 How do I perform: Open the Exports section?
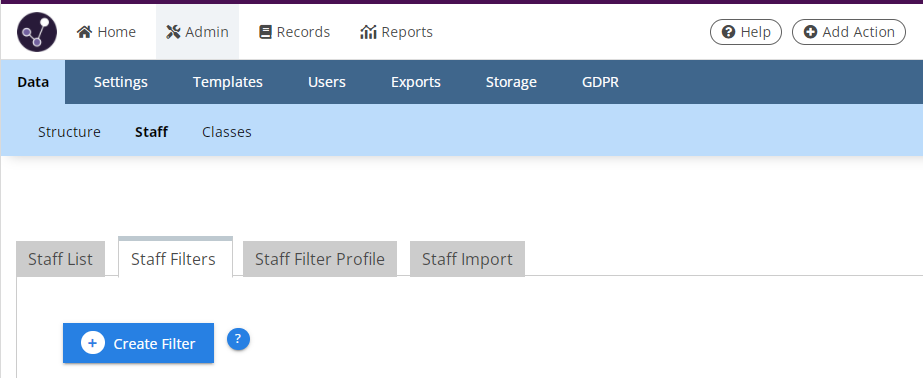click(416, 82)
